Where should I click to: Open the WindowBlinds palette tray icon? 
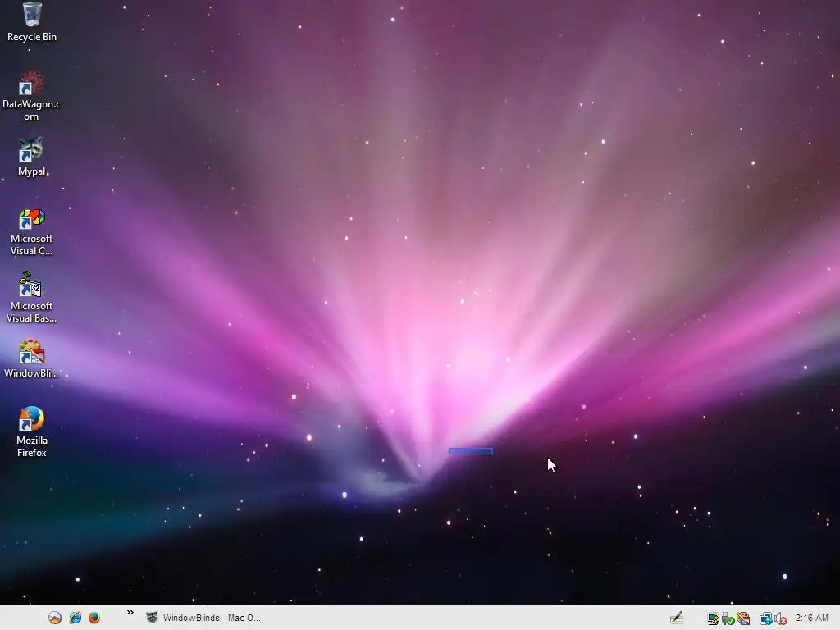[x=743, y=619]
